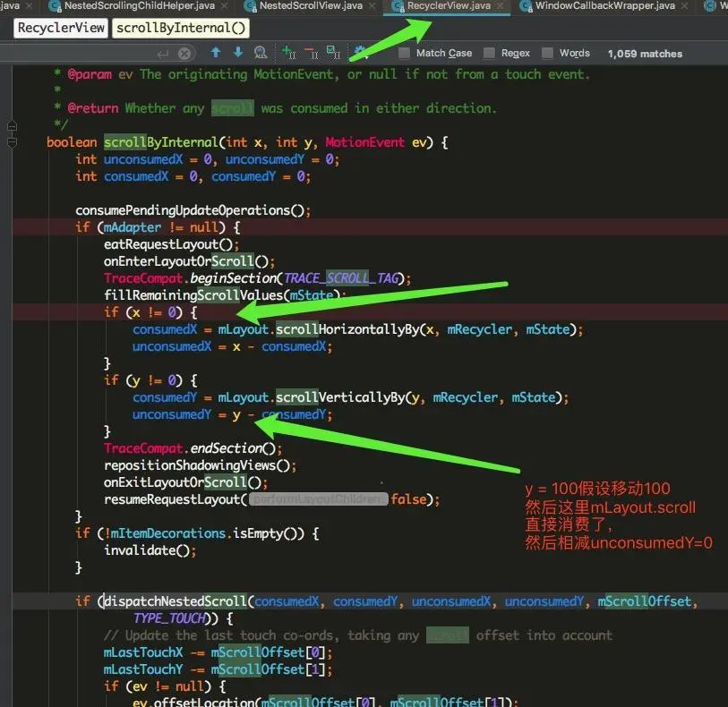Clear the search field with the X icon
This screenshot has width=728, height=707.
click(184, 53)
